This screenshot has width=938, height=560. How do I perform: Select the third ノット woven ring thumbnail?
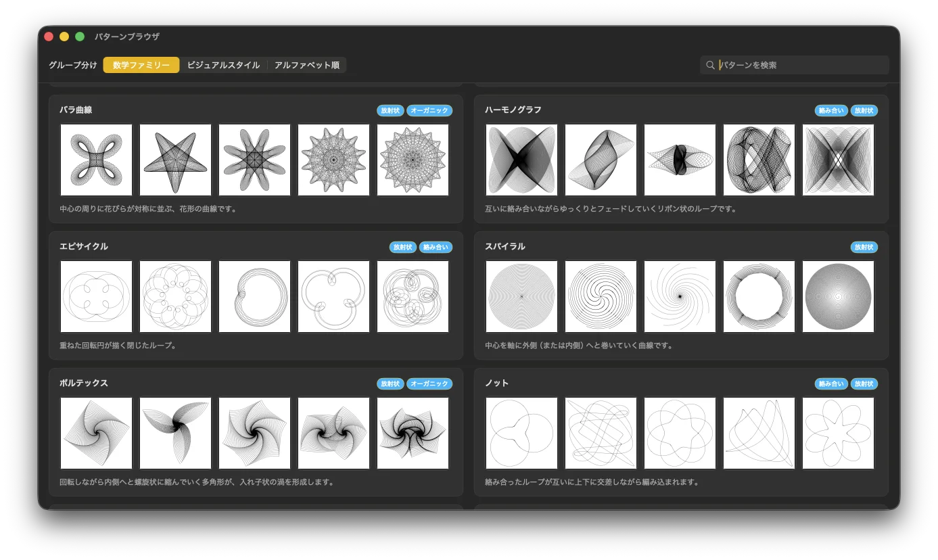click(680, 433)
